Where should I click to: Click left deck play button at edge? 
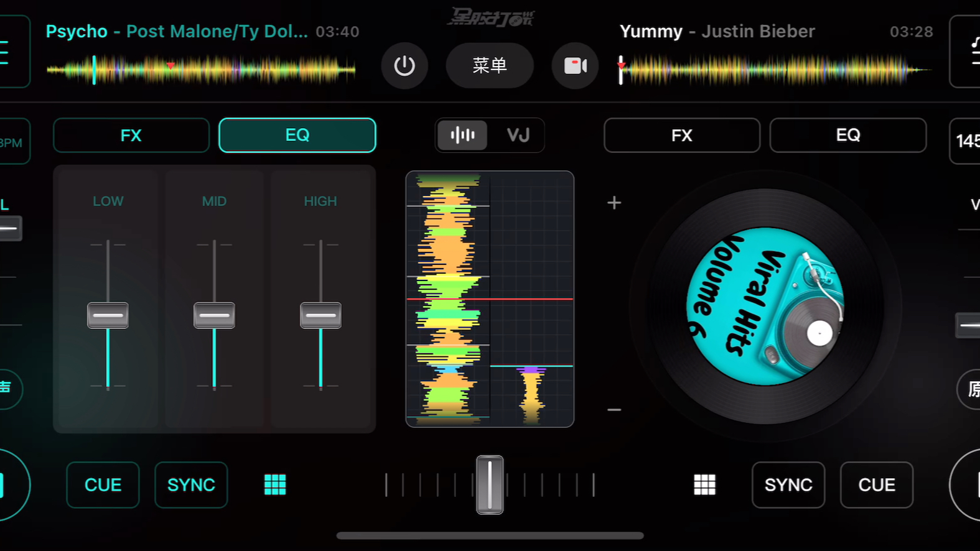[14, 485]
